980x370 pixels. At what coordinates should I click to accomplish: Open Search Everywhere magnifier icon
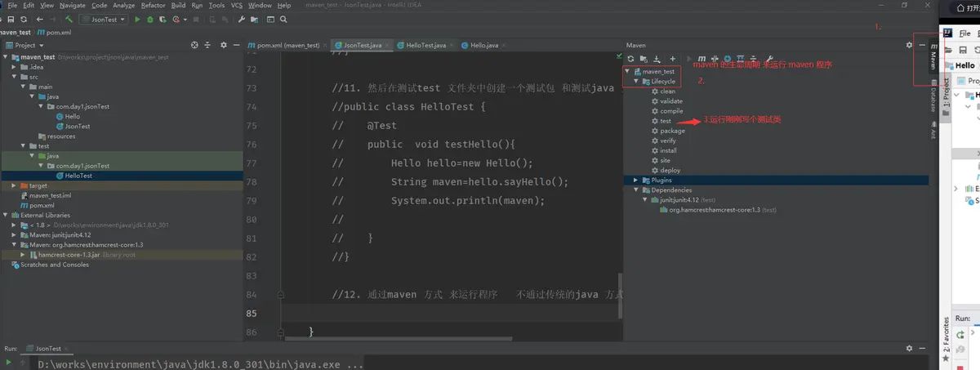point(284,18)
